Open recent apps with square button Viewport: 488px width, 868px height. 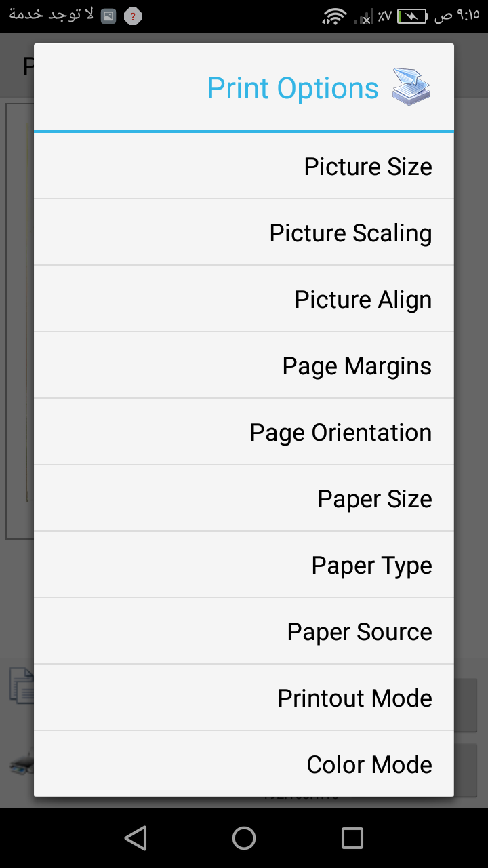tap(352, 838)
